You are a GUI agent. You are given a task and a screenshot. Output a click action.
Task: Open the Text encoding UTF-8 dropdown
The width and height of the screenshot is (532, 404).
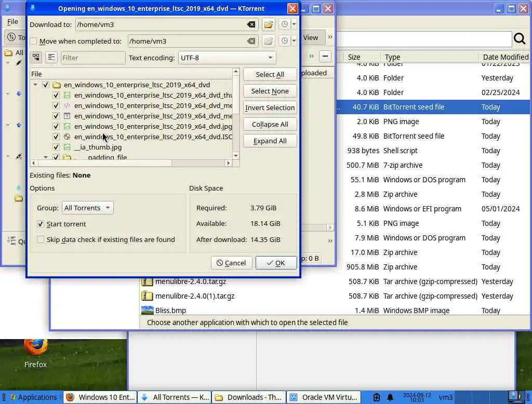tap(227, 58)
